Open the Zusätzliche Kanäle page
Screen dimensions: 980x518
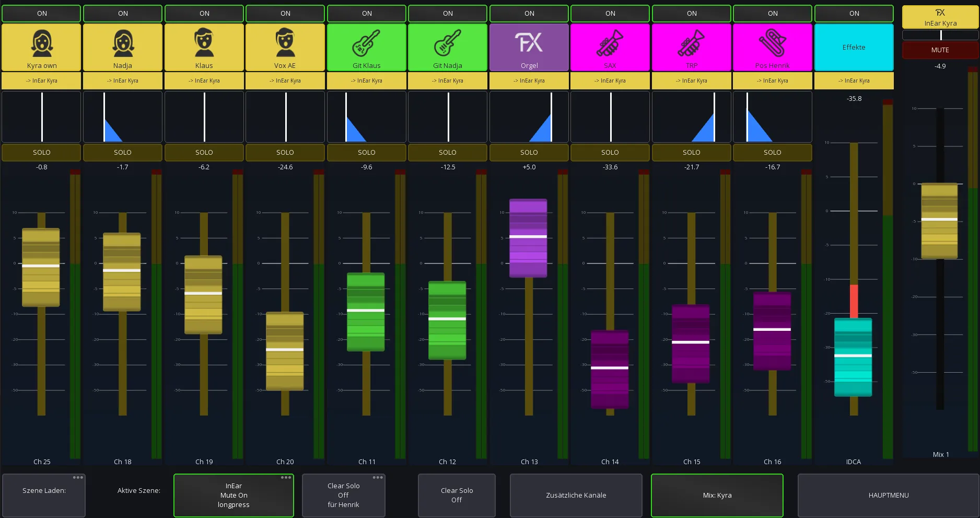[x=576, y=495]
